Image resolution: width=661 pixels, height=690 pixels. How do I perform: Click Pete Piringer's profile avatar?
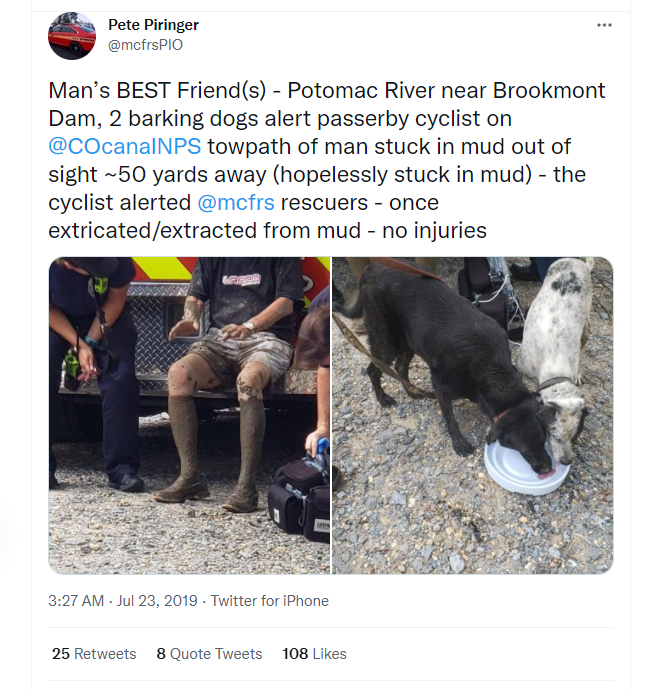[72, 35]
